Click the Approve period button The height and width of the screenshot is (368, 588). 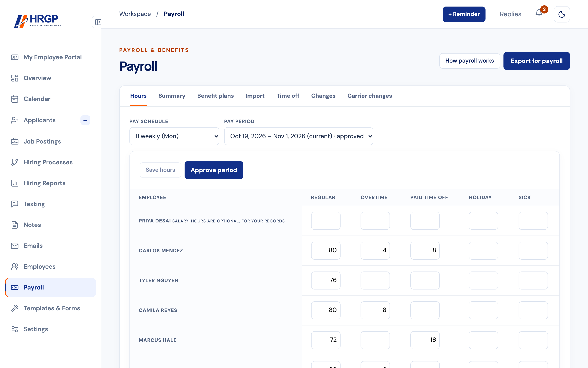214,170
